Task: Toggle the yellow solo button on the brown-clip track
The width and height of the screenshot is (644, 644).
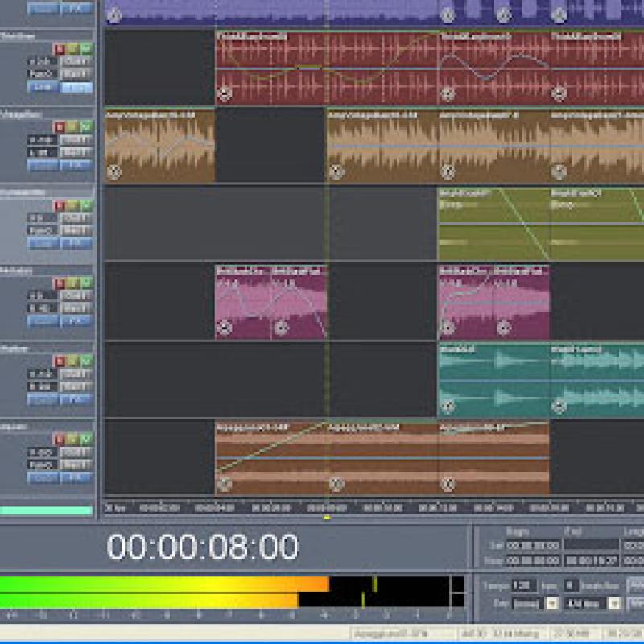Action: pos(72,440)
